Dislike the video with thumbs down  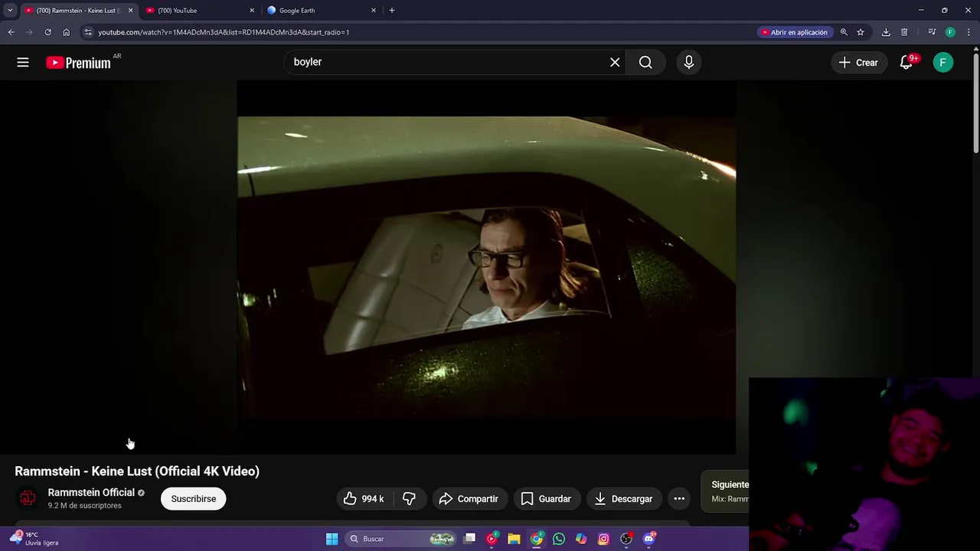pyautogui.click(x=409, y=499)
